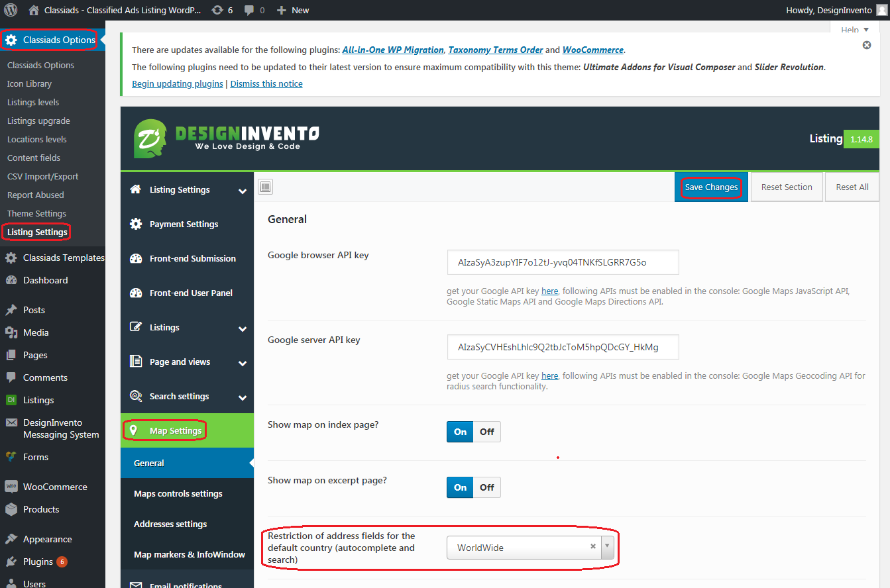Open Maps controls settings sub-tab
This screenshot has height=588, width=890.
point(187,493)
